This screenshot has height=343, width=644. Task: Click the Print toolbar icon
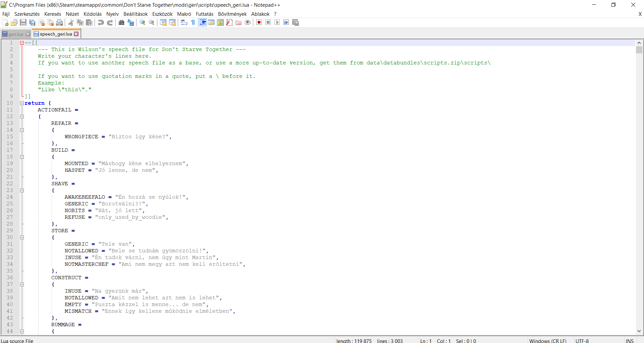pos(59,22)
